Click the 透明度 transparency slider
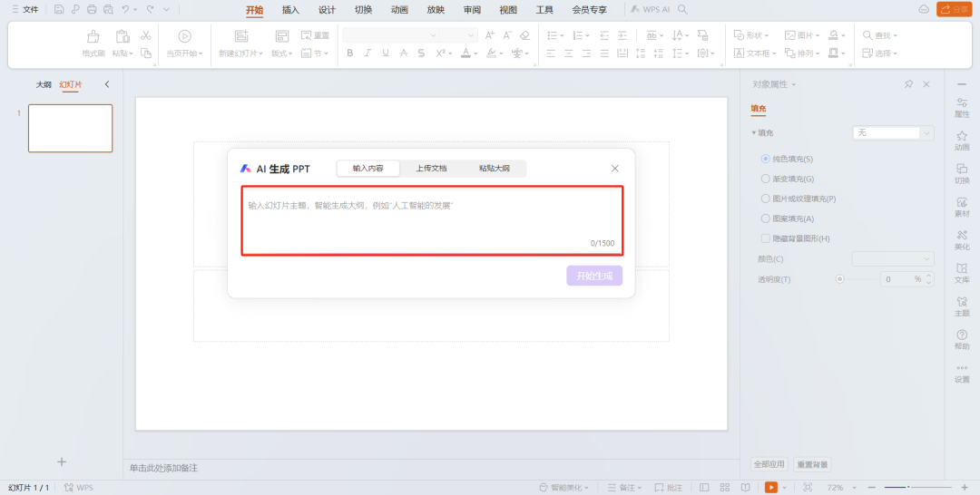The height and width of the screenshot is (495, 980). click(857, 279)
